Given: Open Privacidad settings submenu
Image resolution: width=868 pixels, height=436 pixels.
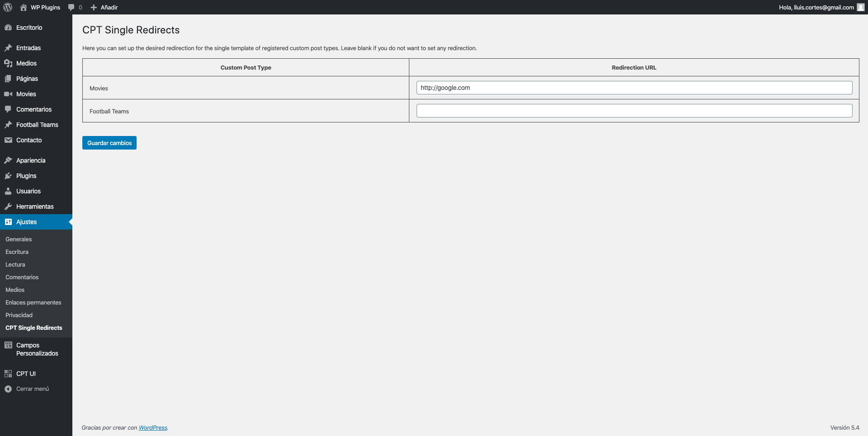Looking at the screenshot, I should point(19,315).
